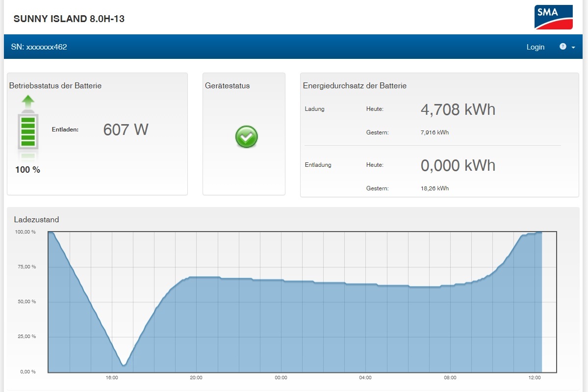This screenshot has height=392, width=588.
Task: Click the chart minimum point near 16:00
Action: (x=124, y=364)
